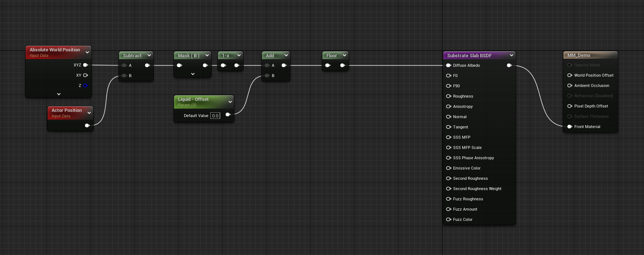
Task: Click the Substrate Slab BSDF output pin
Action: click(x=509, y=65)
